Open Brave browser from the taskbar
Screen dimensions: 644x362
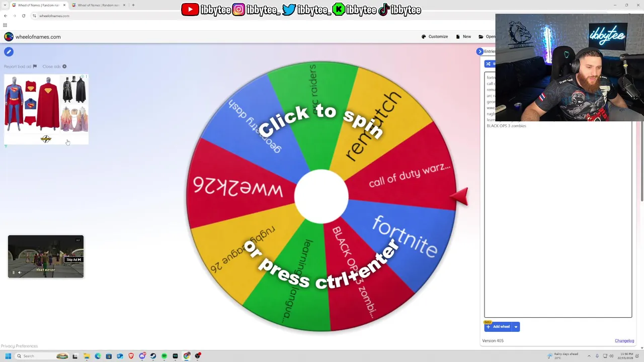131,356
